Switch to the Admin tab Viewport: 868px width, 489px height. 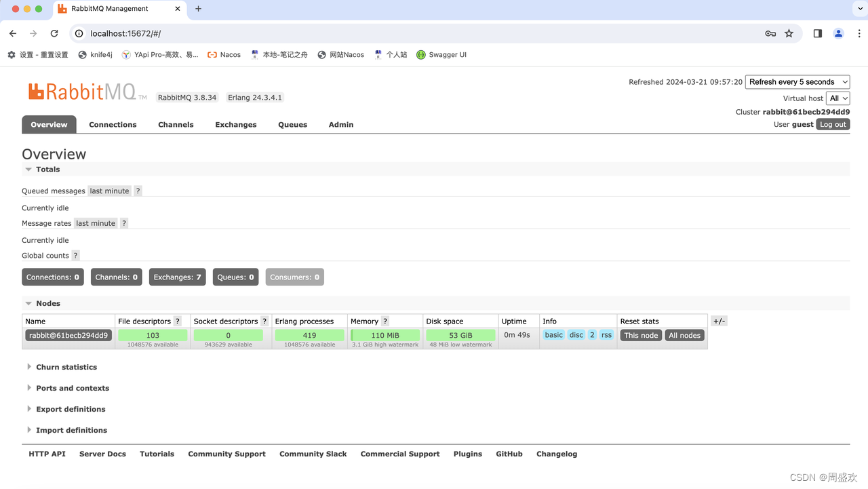[341, 125]
